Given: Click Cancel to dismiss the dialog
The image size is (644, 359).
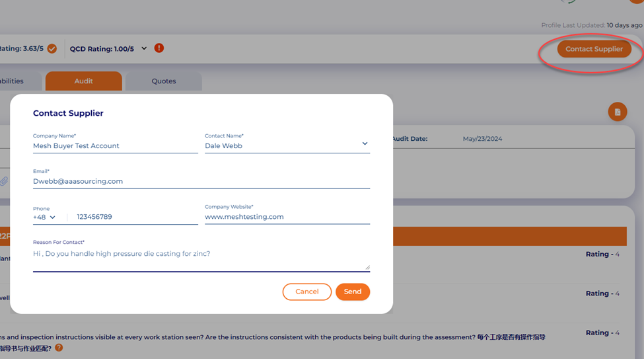Looking at the screenshot, I should [306, 292].
